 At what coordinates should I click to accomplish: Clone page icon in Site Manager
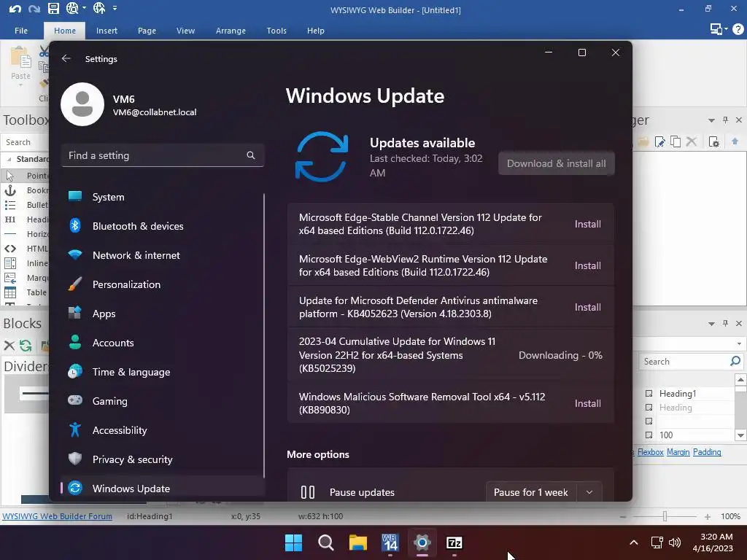point(676,142)
